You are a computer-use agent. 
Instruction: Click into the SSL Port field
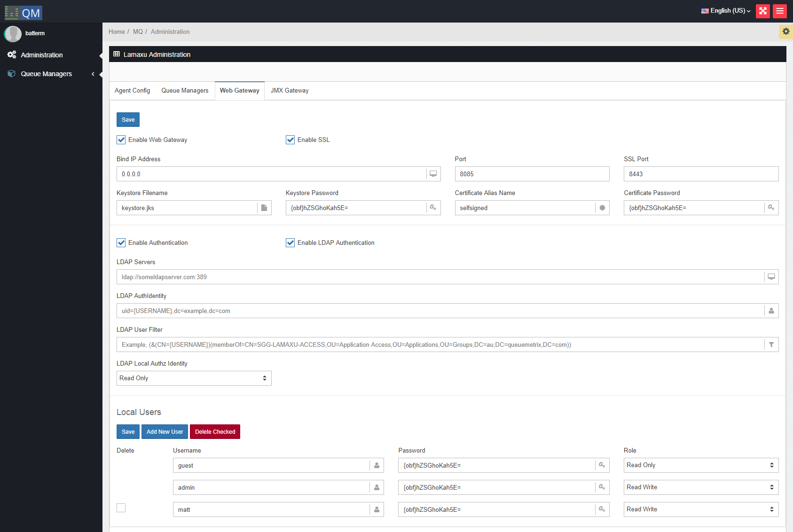[x=700, y=174]
